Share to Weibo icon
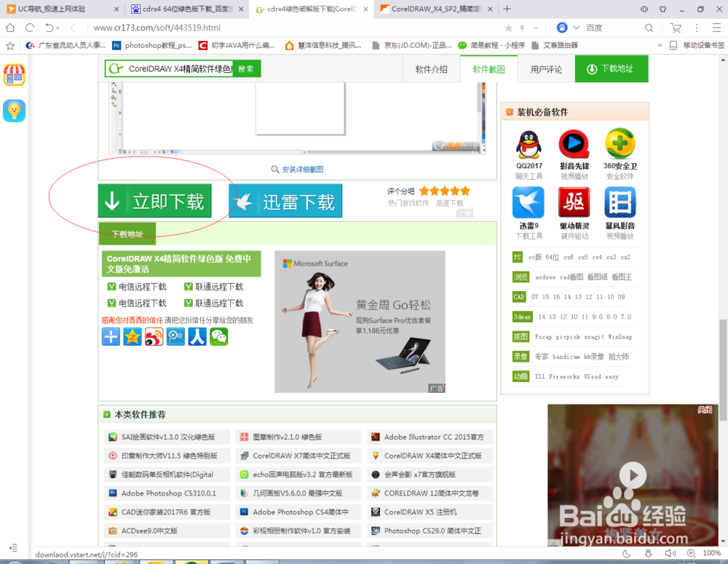This screenshot has width=728, height=564. [x=154, y=336]
